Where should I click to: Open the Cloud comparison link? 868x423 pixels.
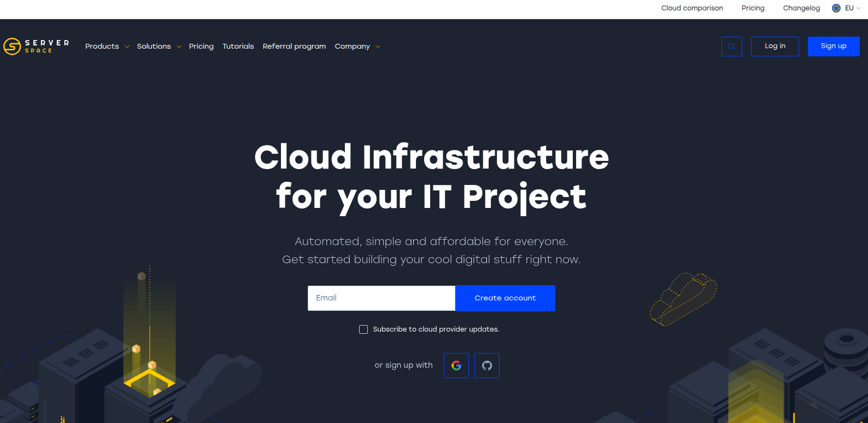tap(692, 8)
